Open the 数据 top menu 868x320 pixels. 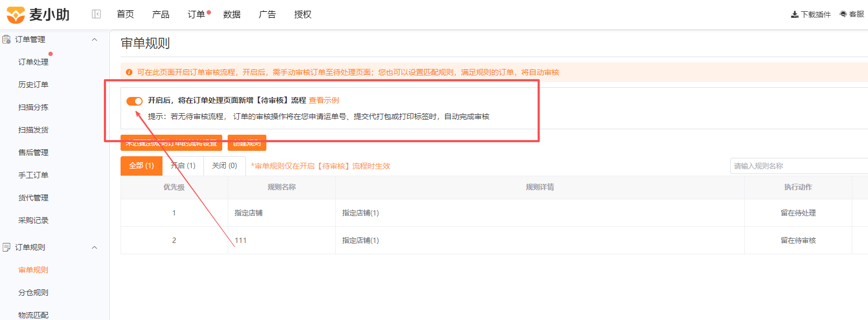[232, 15]
